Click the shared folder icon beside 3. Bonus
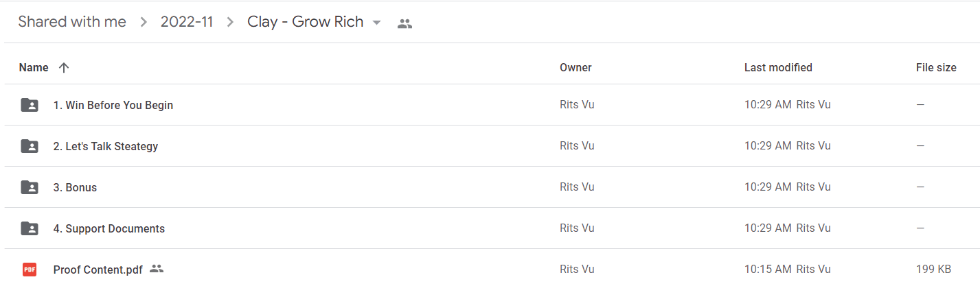Viewport: 980px width, 286px height. point(30,187)
